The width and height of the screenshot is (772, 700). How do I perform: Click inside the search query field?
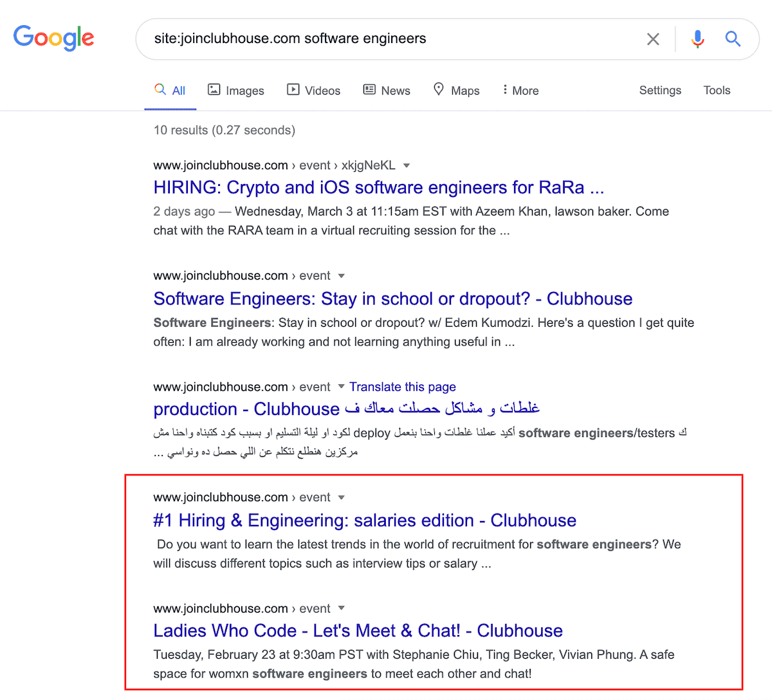[x=386, y=39]
